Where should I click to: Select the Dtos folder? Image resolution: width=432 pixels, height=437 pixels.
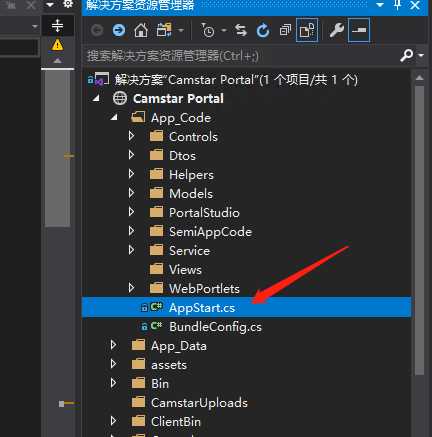[x=182, y=156]
